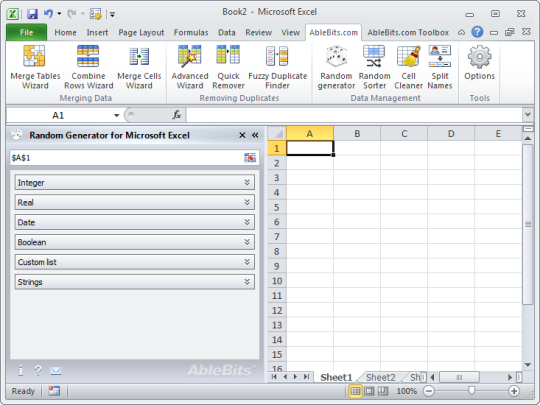540x405 pixels.
Task: Select row 5 header
Action: [277, 207]
